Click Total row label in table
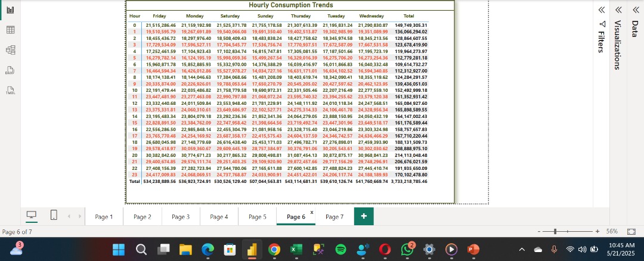The image size is (644, 261). [135, 181]
